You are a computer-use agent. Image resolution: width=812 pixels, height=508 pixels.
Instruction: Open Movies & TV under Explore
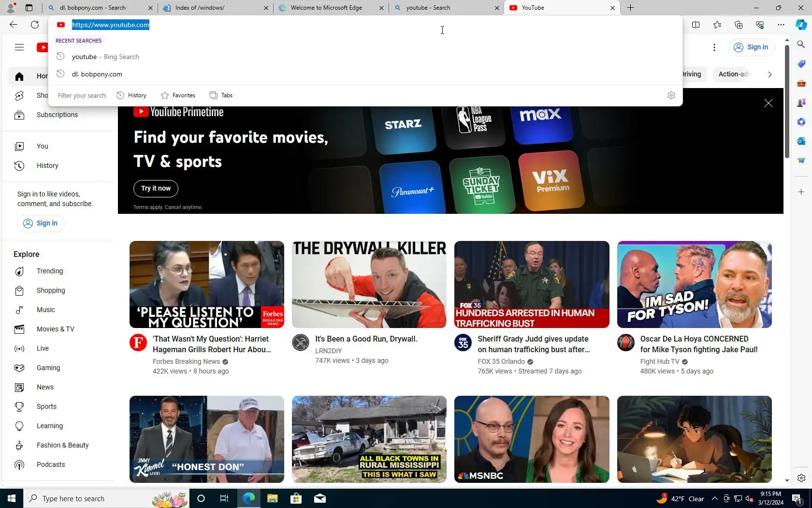[x=58, y=329]
